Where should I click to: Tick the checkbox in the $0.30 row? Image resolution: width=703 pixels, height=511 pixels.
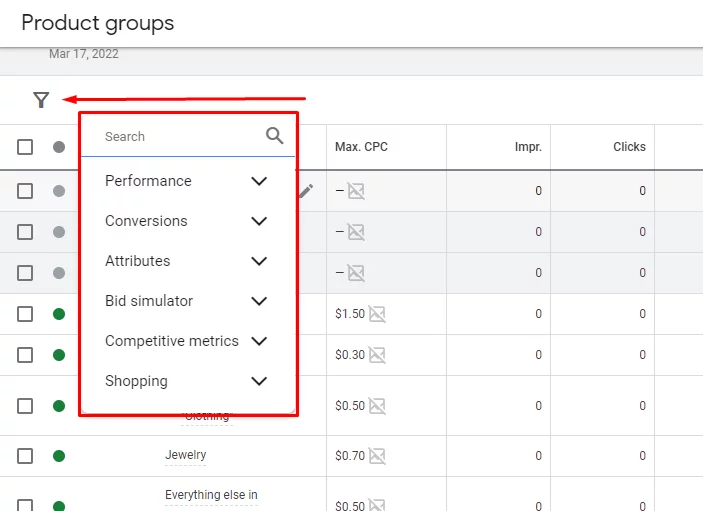pos(25,355)
